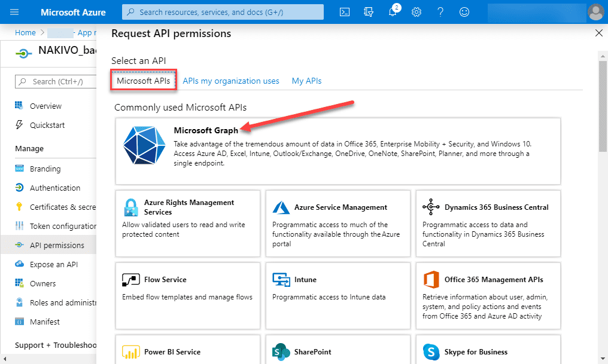Viewport: 608px width, 364px height.
Task: Open the Azure portal hamburger menu
Action: (x=14, y=12)
